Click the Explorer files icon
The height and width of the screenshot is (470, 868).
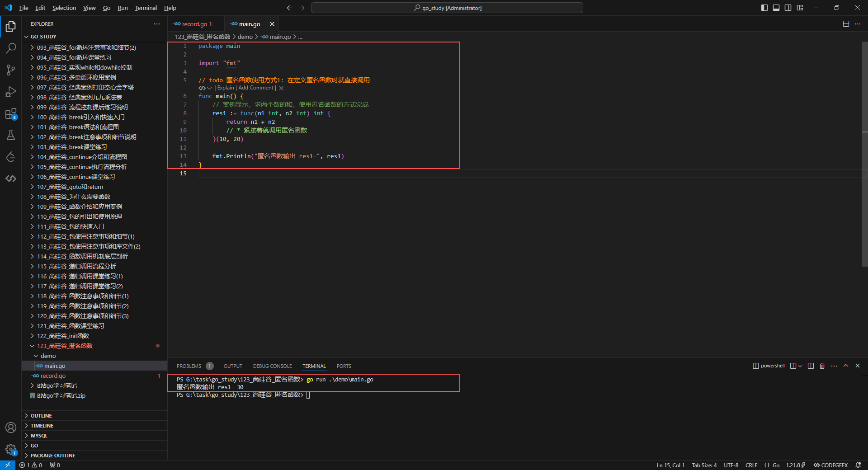[x=11, y=27]
